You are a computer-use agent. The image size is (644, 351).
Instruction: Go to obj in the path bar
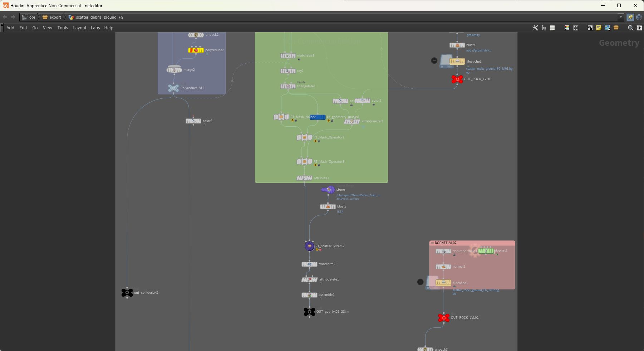coord(29,17)
